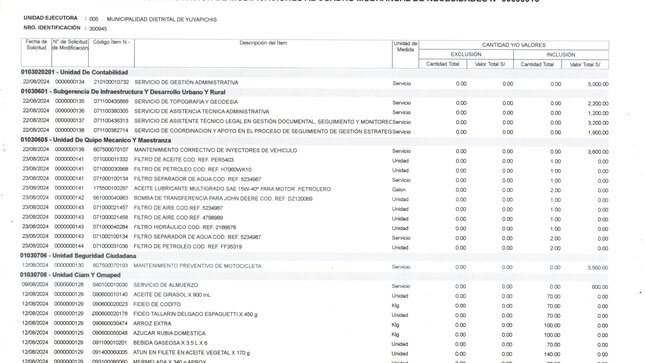Click 'SERVICIO DE ASISTENCIA TECNICA ADMINISTRATIVA' description
This screenshot has height=363, width=645.
click(202, 112)
